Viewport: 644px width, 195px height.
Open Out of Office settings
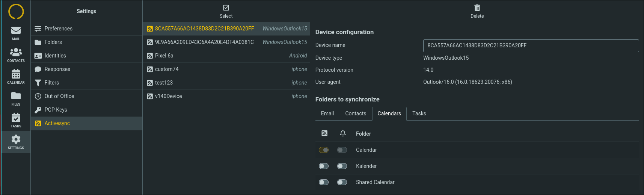[x=86, y=96]
